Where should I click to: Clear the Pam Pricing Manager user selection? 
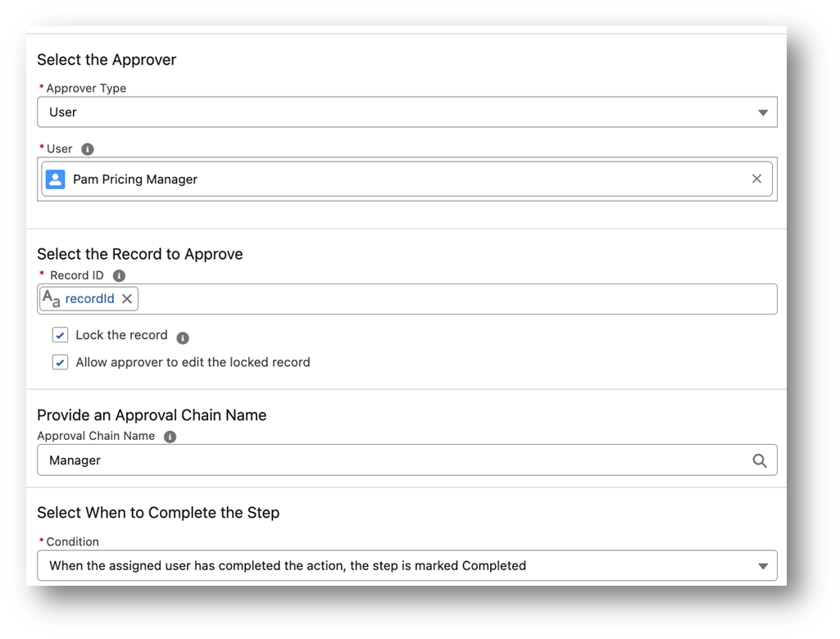point(756,179)
